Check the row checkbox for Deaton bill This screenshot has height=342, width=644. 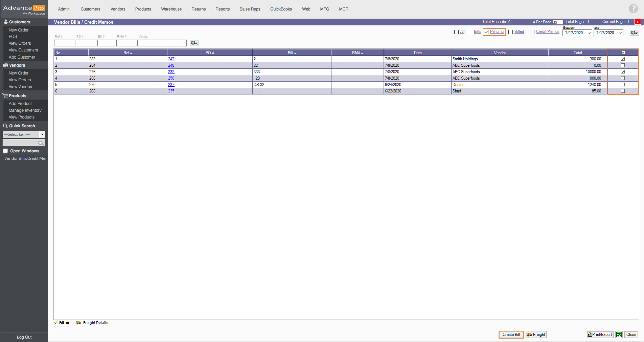pos(623,85)
